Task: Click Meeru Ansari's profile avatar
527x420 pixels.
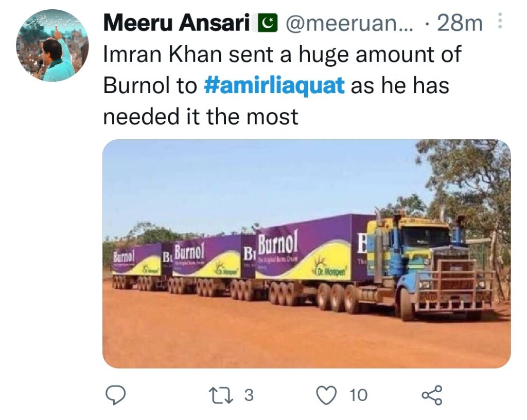Action: 52,45
